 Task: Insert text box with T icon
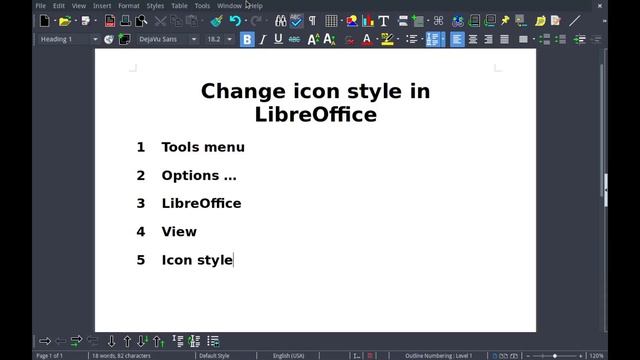383,21
